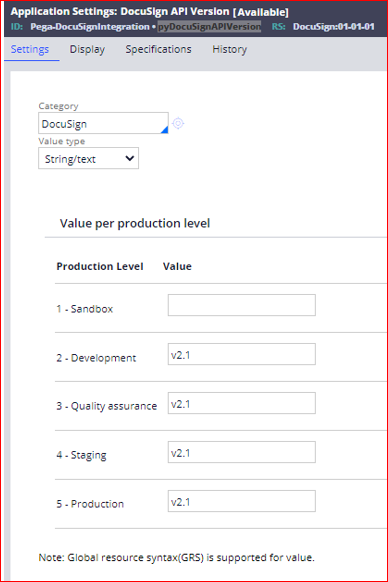This screenshot has height=582, width=388.
Task: Click the Global resource syntax note text
Action: pos(177,558)
